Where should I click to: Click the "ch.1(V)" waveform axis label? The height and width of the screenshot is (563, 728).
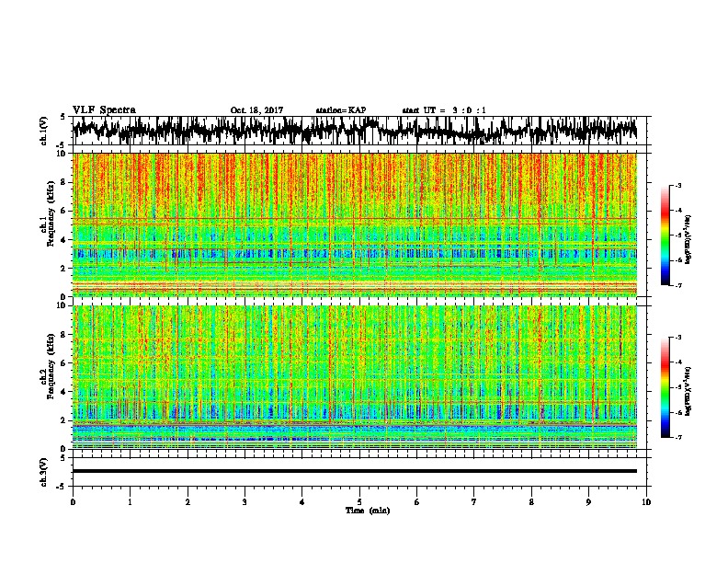[x=44, y=131]
